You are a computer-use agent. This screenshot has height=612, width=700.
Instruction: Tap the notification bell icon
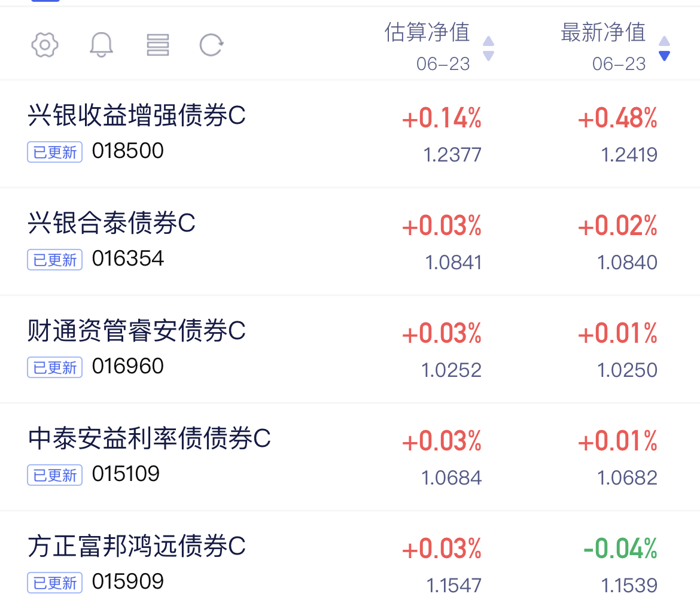101,45
